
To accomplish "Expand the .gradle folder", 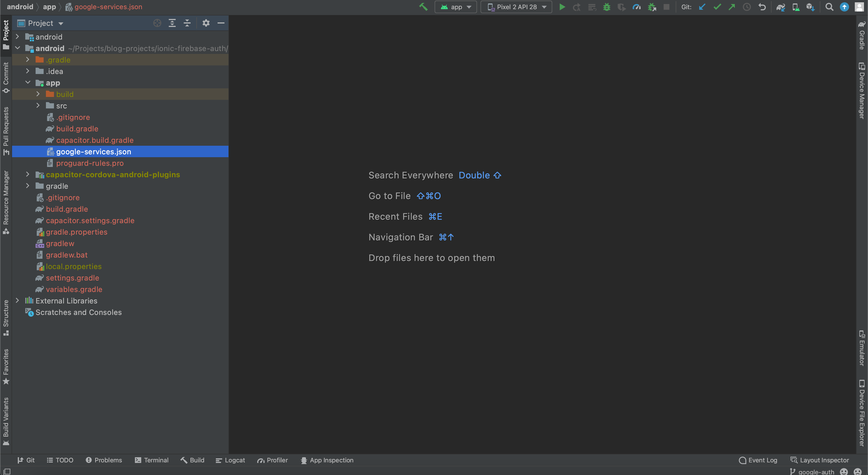I will pyautogui.click(x=28, y=59).
